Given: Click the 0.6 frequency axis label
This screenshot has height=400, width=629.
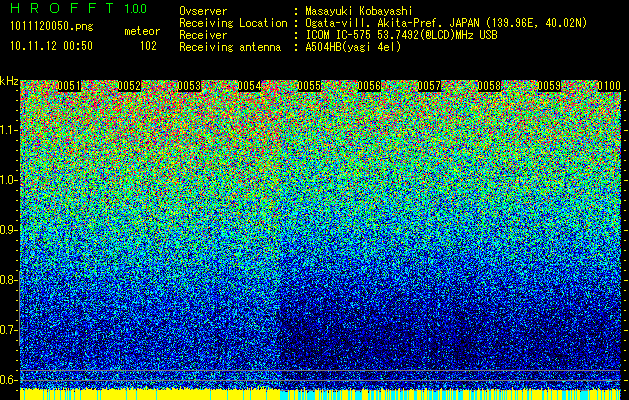Looking at the screenshot, I should pyautogui.click(x=9, y=380).
